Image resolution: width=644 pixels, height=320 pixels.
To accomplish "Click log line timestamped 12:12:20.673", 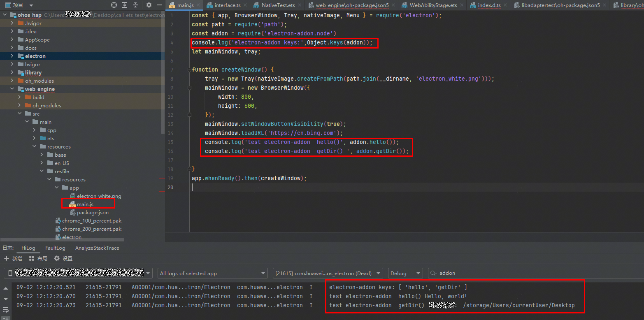I will (295, 305).
